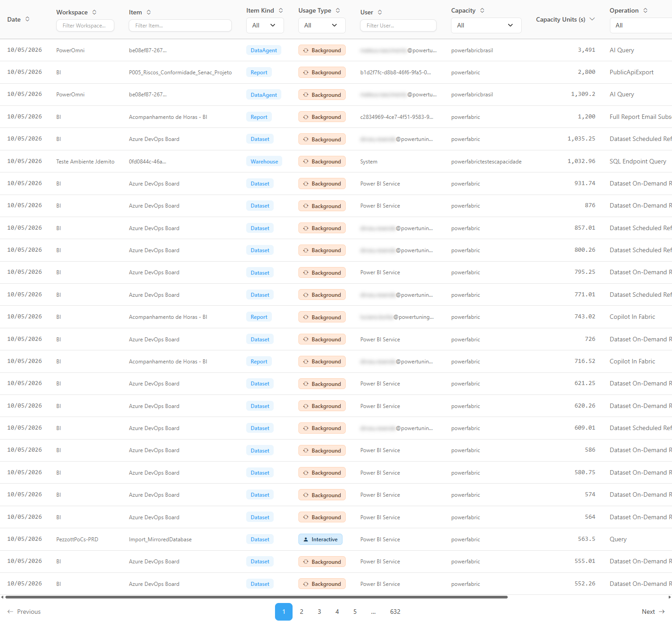
Task: Open the Item Kind filter dropdown
Action: pyautogui.click(x=265, y=25)
